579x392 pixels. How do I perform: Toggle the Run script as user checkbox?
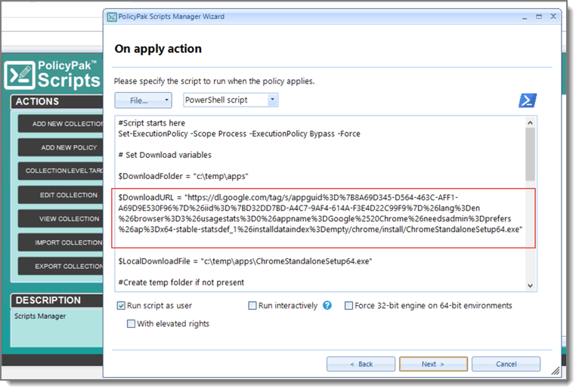coord(121,306)
